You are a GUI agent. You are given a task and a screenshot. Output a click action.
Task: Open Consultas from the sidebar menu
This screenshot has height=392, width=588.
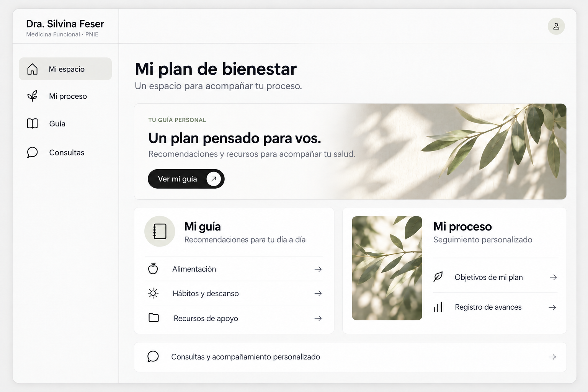[65, 152]
